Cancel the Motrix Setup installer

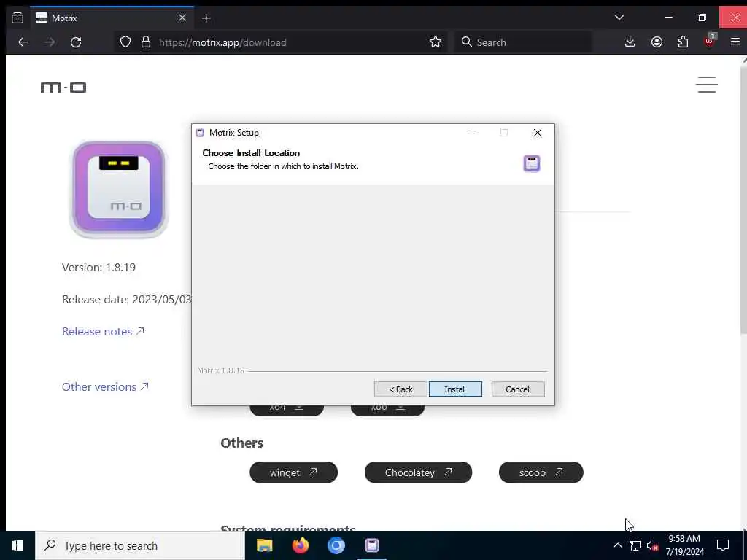pos(517,389)
